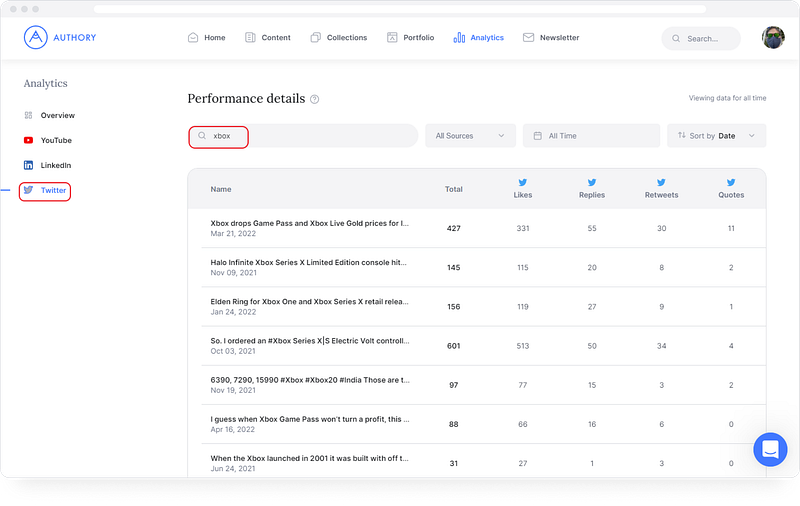The width and height of the screenshot is (800, 506).
Task: Click the Home house icon
Action: click(193, 37)
